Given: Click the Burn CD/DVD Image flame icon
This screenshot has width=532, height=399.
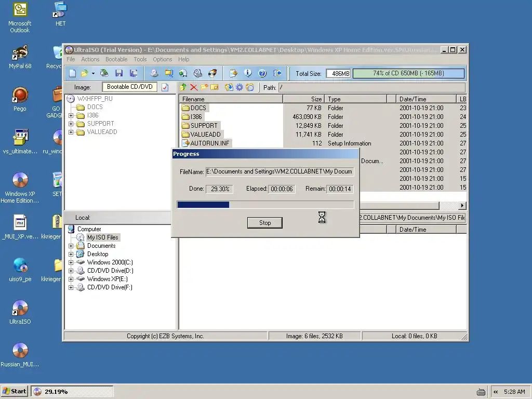Looking at the screenshot, I should 212,73.
